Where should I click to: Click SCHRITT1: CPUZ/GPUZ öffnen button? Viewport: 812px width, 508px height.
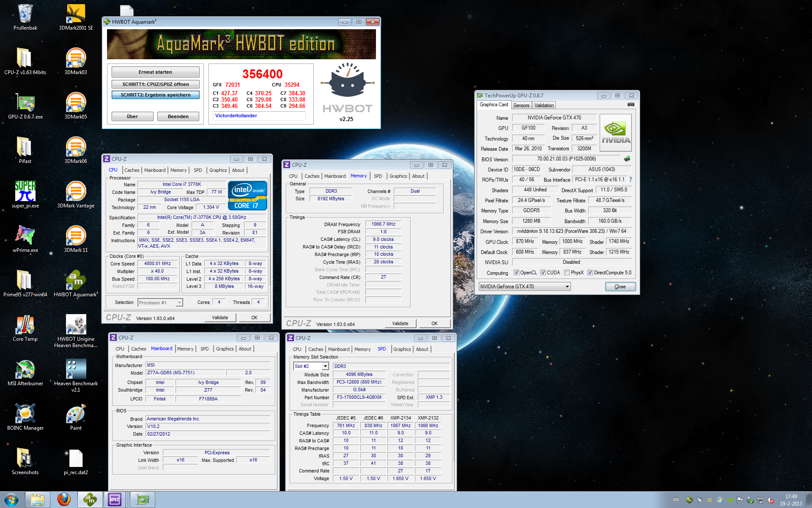(x=155, y=84)
